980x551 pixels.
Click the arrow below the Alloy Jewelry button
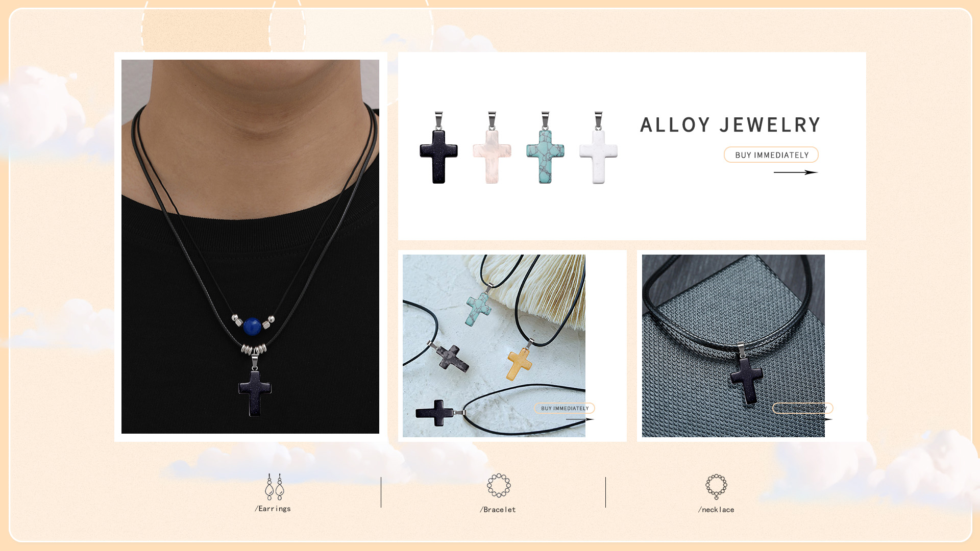pyautogui.click(x=796, y=172)
